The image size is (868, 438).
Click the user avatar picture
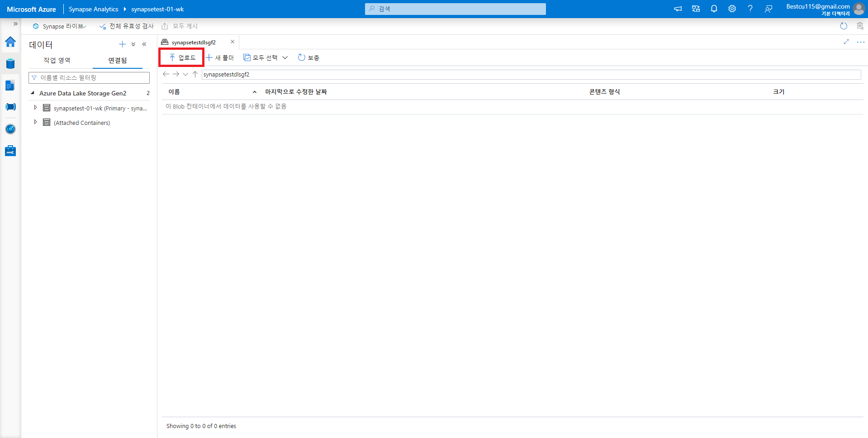pyautogui.click(x=859, y=9)
